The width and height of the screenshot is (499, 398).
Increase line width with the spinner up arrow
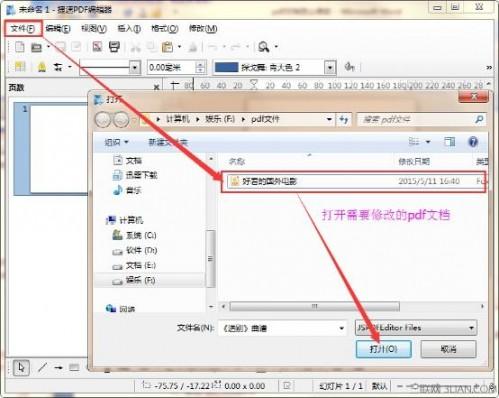(x=200, y=64)
